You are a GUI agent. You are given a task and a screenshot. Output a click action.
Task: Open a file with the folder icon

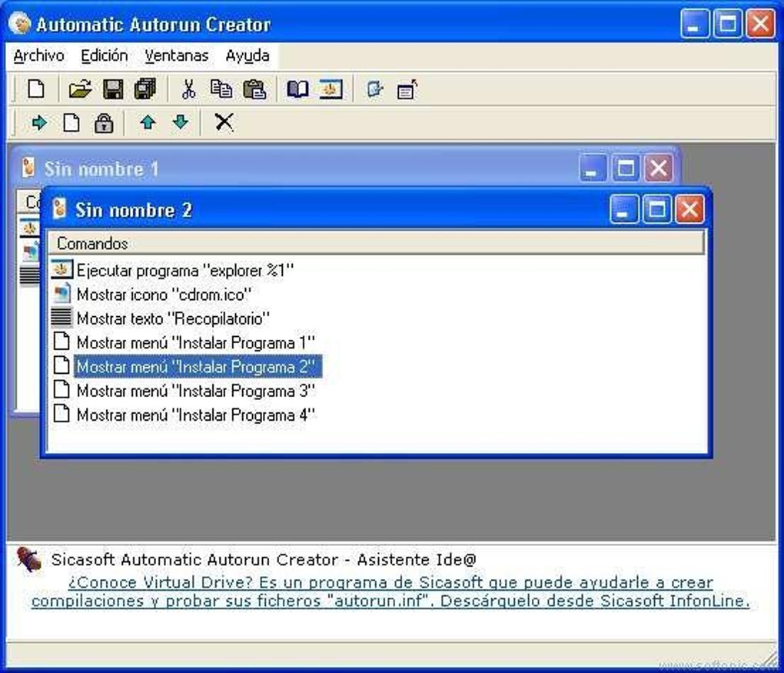coord(80,89)
